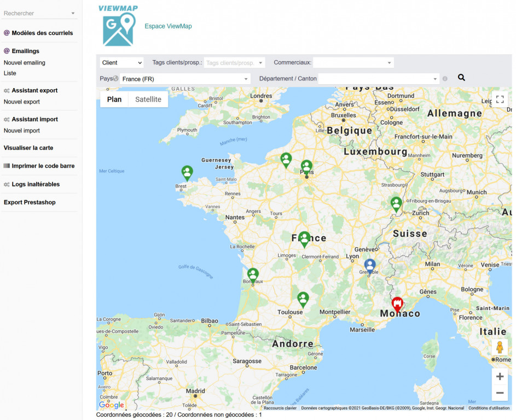
Task: Toggle fullscreen map view
Action: tap(500, 100)
